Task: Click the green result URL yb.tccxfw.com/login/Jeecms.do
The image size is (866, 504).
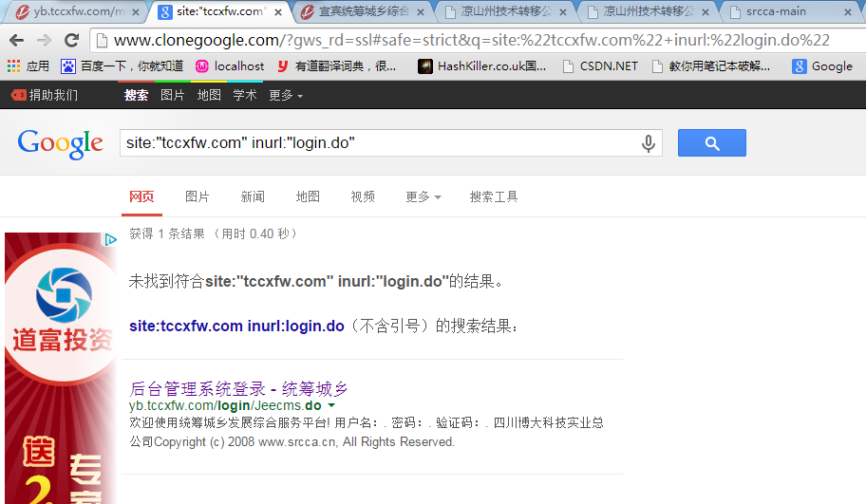Action: (225, 405)
